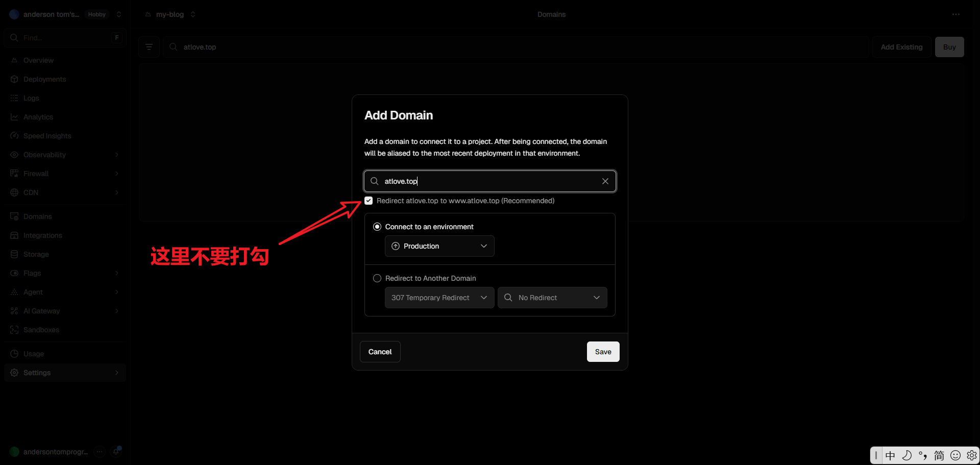
Task: Expand the Firewall section chevron
Action: click(x=117, y=174)
